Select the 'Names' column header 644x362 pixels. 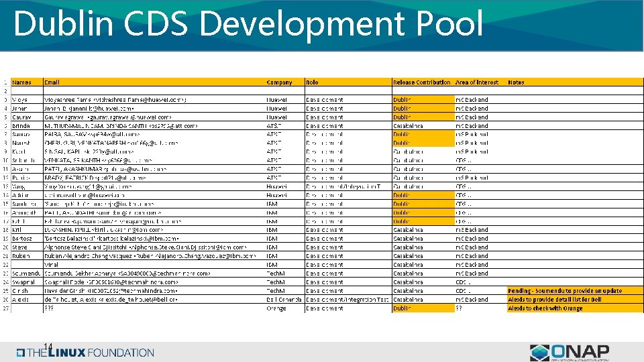click(x=21, y=82)
